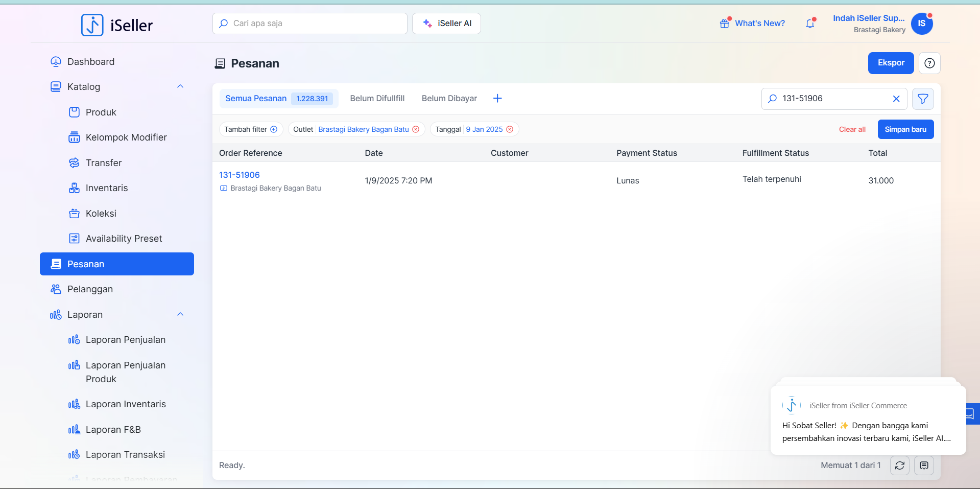
Task: Click the iSeller AI button
Action: coord(446,24)
